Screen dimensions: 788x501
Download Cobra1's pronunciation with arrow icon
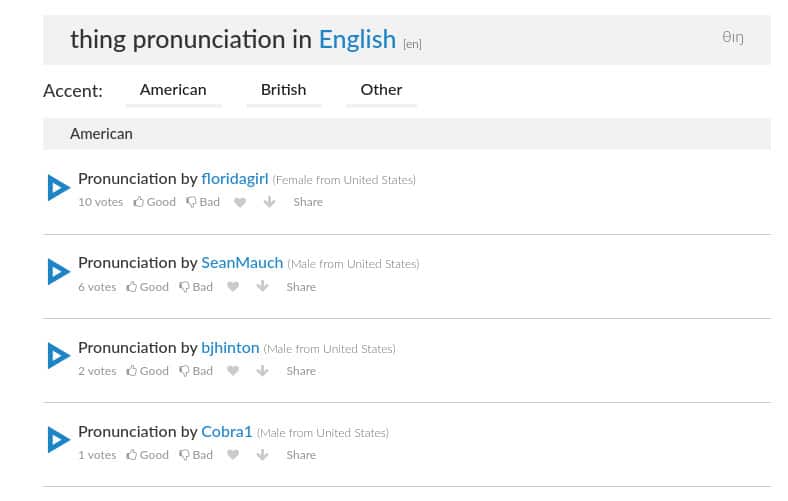tap(262, 455)
